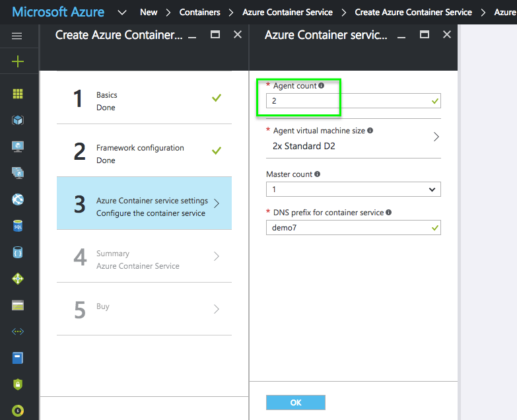Open the Load balancers diamond icon
Viewport: 517px width, 420px height.
point(18,279)
